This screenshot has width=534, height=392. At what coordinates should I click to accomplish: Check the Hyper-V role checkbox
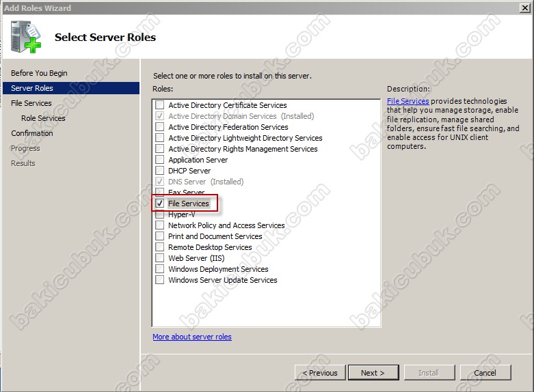159,214
